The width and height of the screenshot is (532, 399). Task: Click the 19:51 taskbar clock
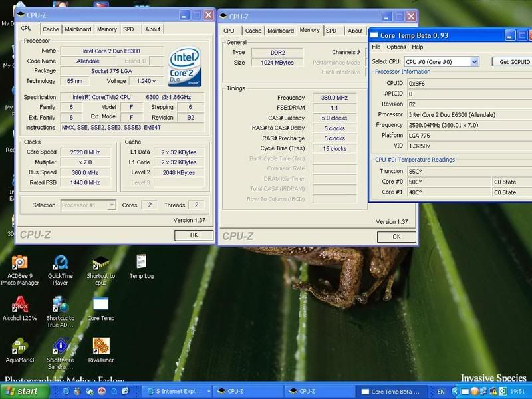(517, 392)
